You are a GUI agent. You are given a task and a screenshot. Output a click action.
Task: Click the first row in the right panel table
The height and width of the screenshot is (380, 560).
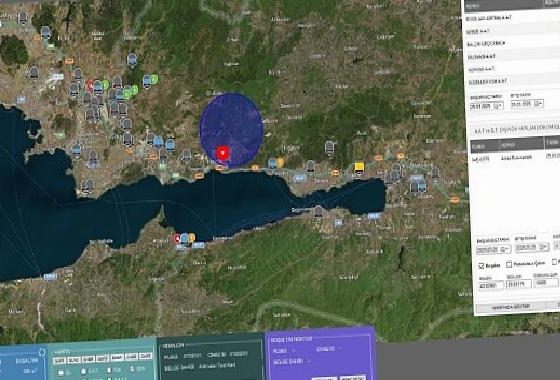[515, 158]
